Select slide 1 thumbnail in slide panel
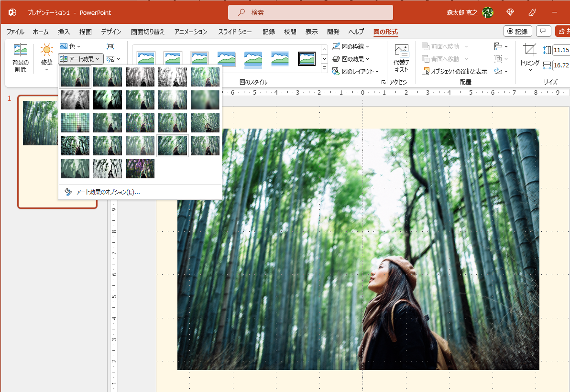This screenshot has height=392, width=570. click(57, 152)
